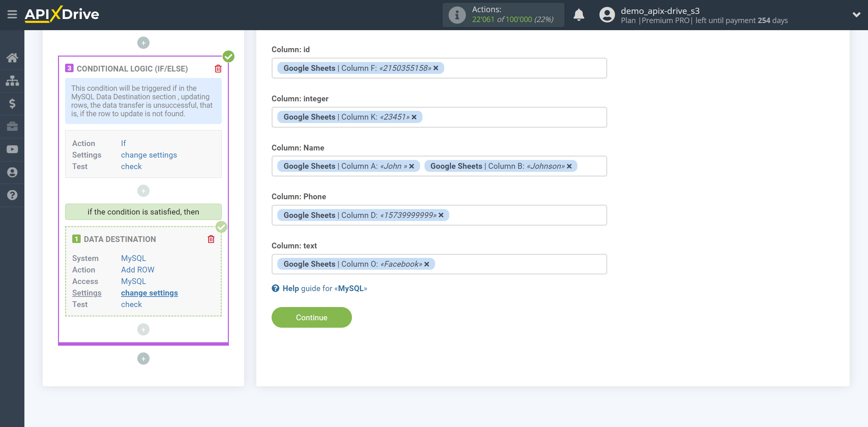868x427 pixels.
Task: Click the Conditional Logic green checkmark badge
Action: click(x=229, y=56)
